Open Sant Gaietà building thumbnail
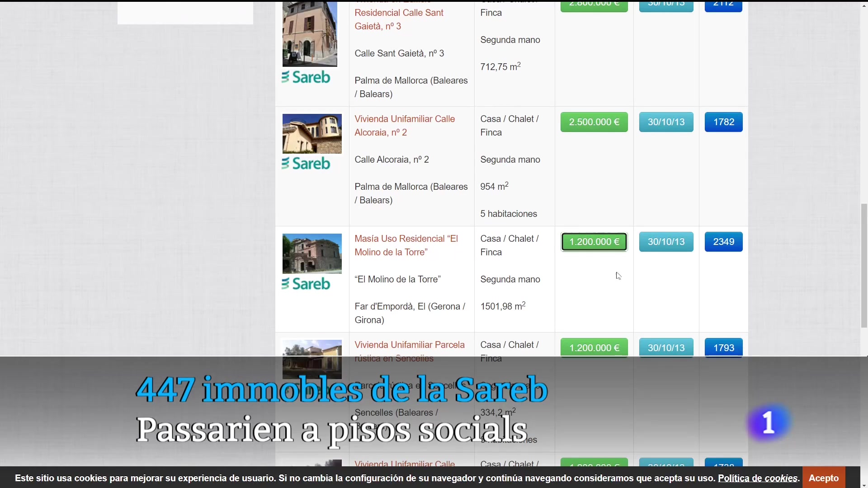868x488 pixels. tap(310, 34)
